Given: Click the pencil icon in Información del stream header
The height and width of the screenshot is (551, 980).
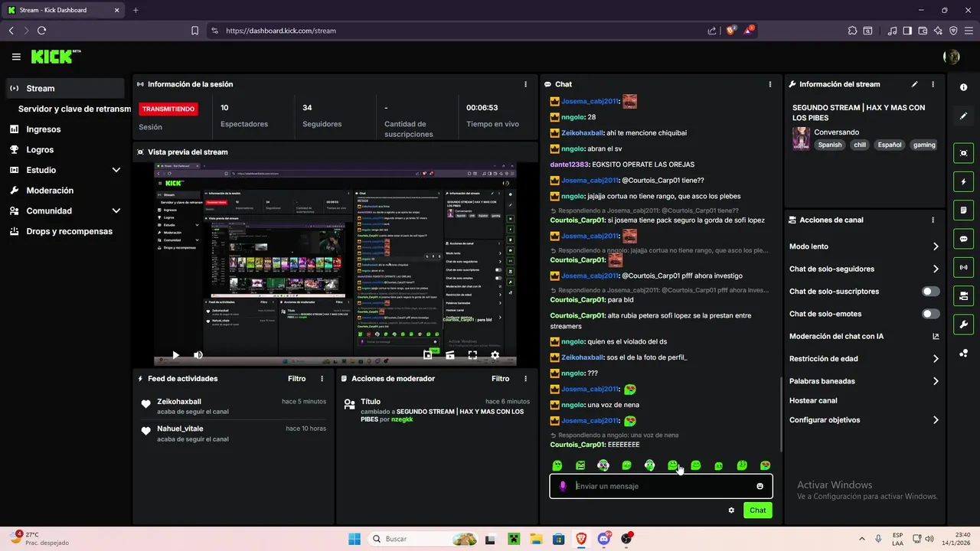Looking at the screenshot, I should (914, 84).
